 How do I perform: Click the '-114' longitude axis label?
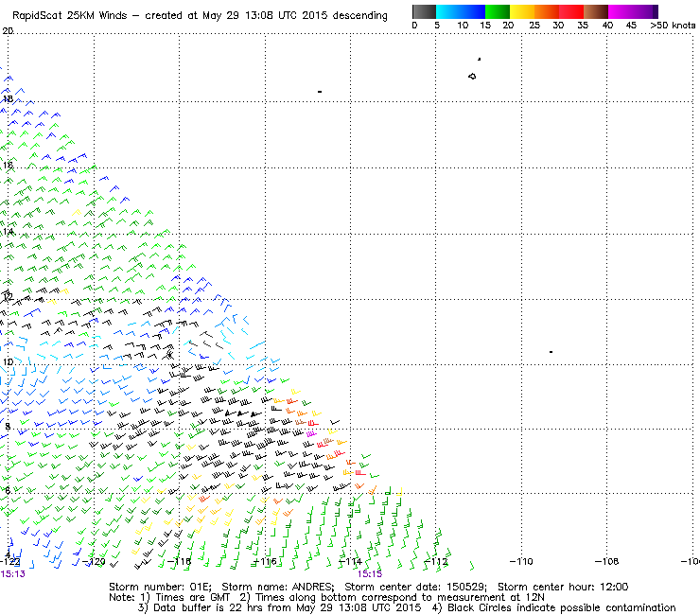pyautogui.click(x=350, y=561)
